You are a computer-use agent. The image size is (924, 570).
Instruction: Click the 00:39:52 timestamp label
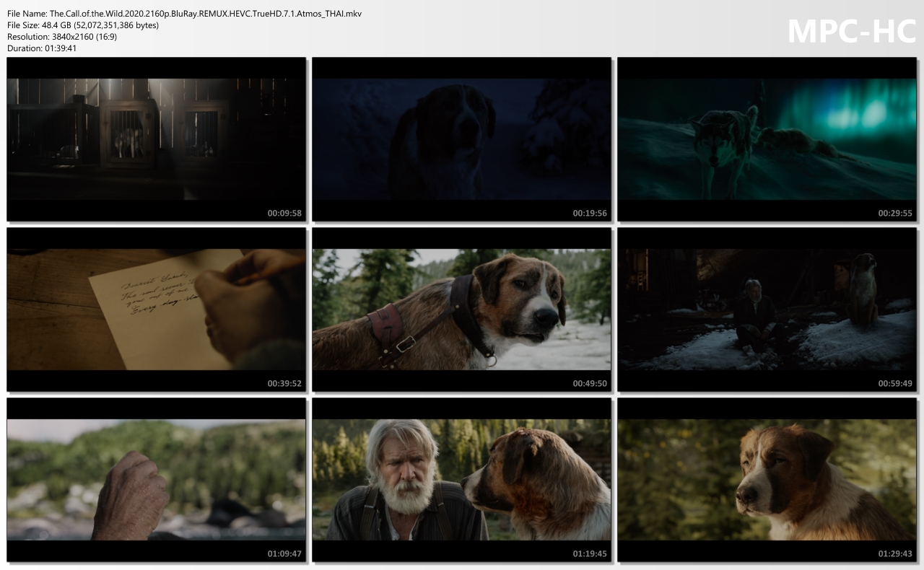click(284, 384)
